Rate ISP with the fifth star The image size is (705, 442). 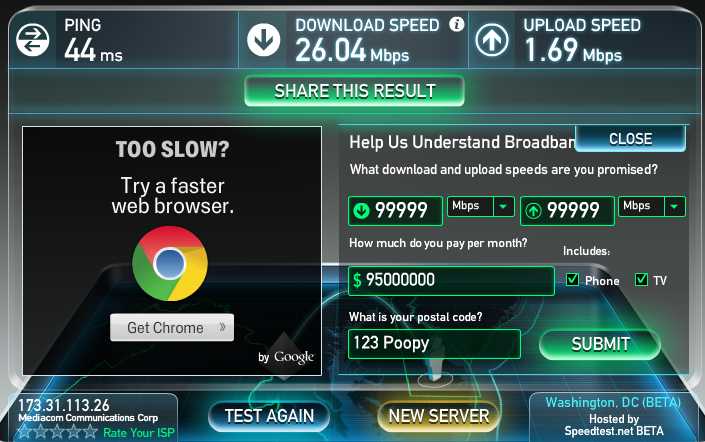[x=90, y=432]
